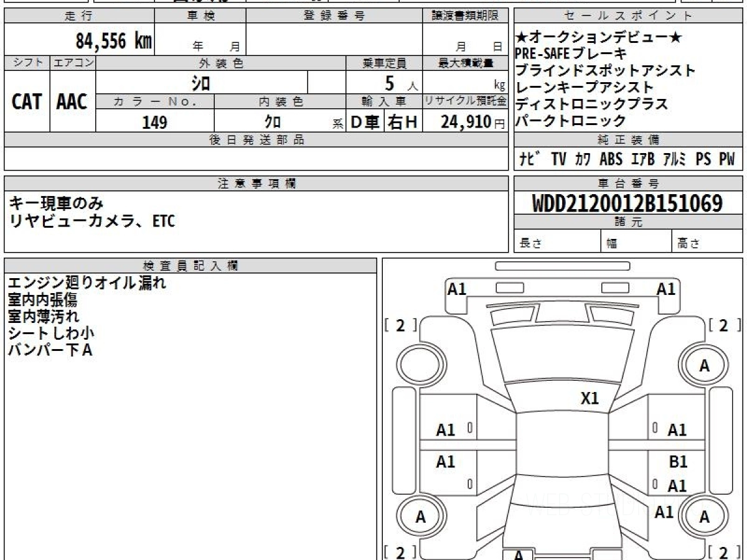This screenshot has width=747, height=560.
Task: Select the PRE-SAFEブレーキ sales point
Action: click(571, 54)
